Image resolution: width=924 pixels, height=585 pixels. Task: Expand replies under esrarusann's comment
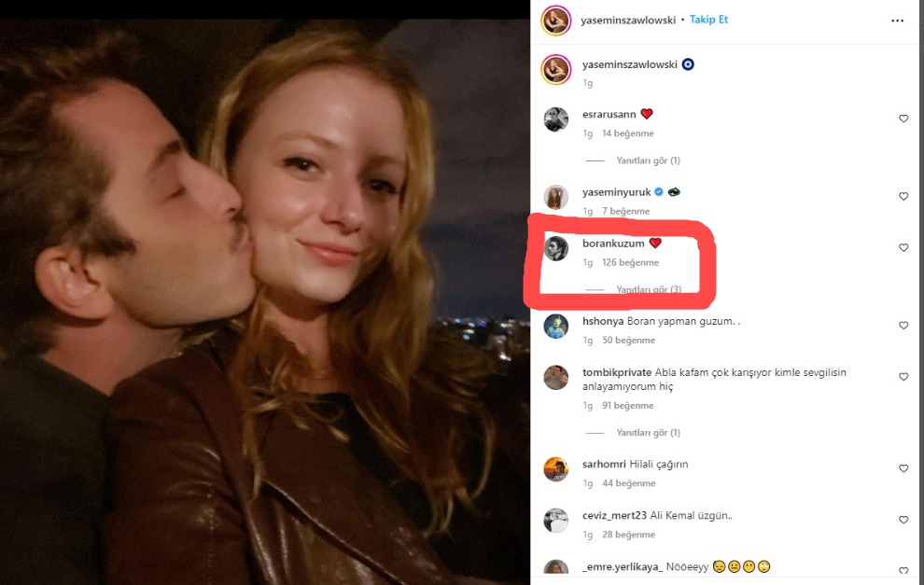click(648, 160)
